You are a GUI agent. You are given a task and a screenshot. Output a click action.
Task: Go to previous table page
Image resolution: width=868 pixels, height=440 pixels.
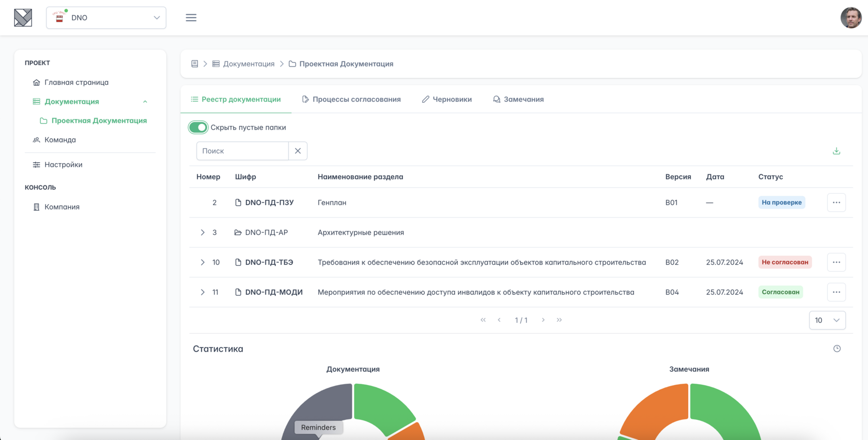tap(499, 320)
